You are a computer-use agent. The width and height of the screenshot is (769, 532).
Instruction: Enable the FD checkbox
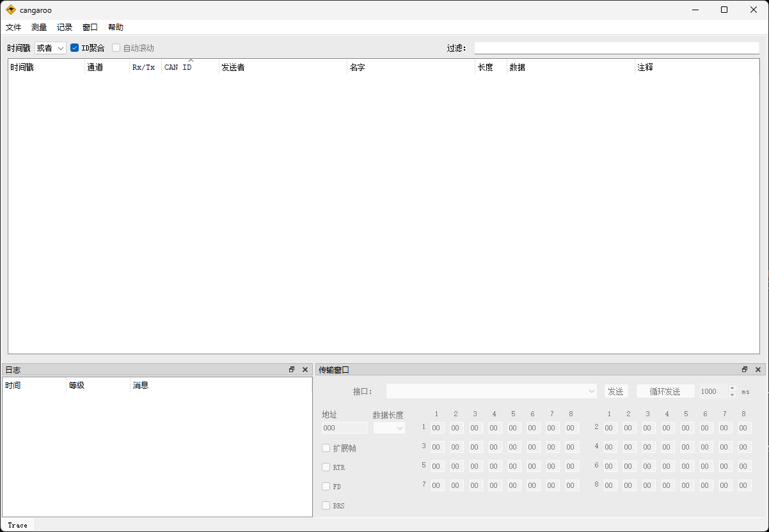[326, 486]
